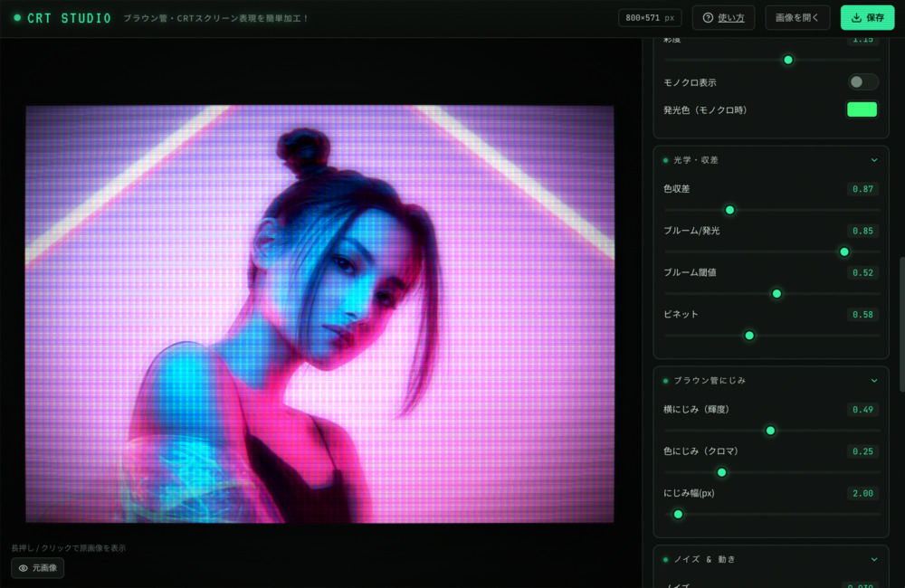Viewport: 905px width, 588px height.
Task: Click the download arrow icon on 保存
Action: coord(856,18)
